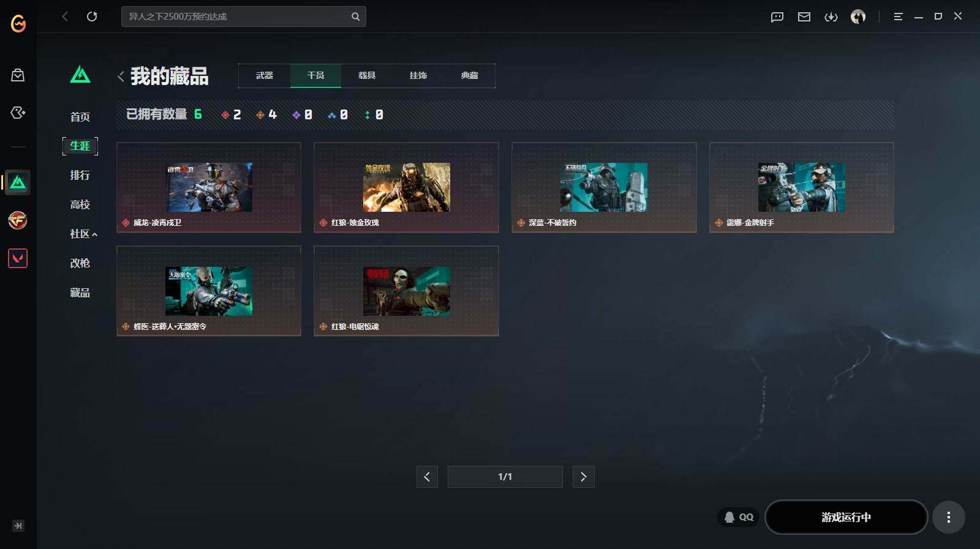This screenshot has height=549, width=980.
Task: Switch to the 挂饰 tab
Action: [x=418, y=76]
